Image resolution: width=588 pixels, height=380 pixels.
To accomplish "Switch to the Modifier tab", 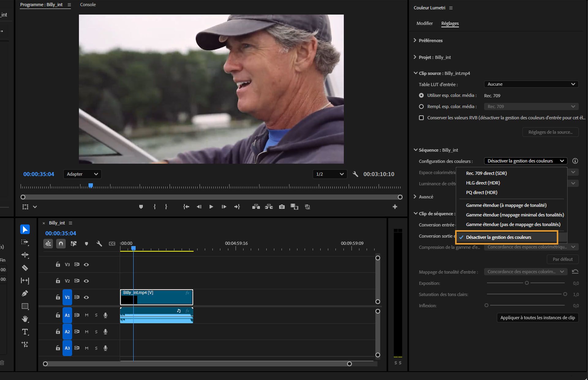I will coord(424,23).
